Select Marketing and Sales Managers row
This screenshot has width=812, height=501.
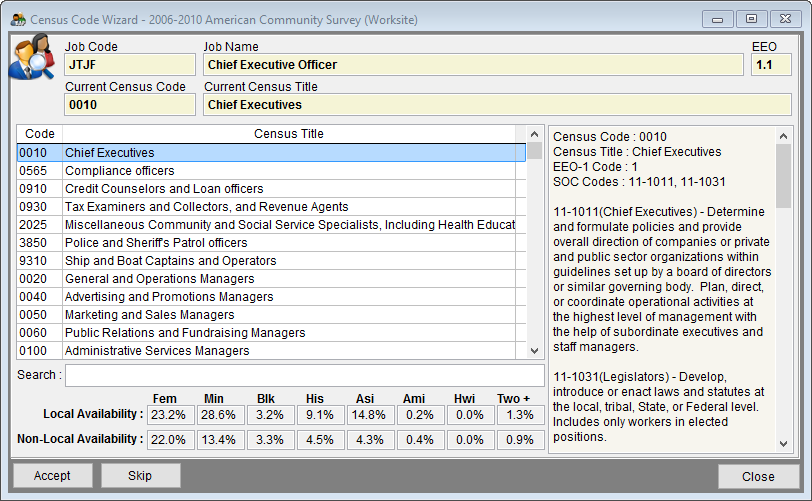click(271, 315)
